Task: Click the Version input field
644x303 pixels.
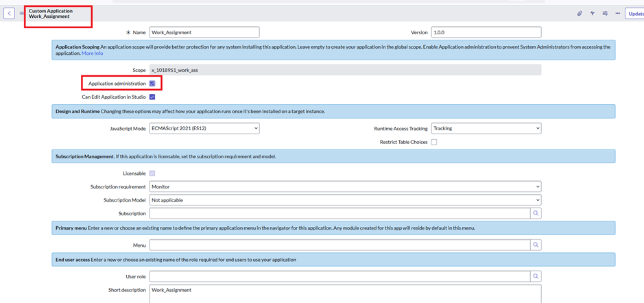Action: click(x=486, y=32)
